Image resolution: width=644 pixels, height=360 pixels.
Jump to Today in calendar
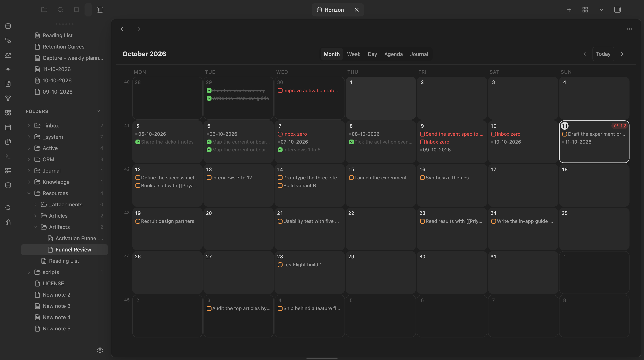click(x=603, y=54)
